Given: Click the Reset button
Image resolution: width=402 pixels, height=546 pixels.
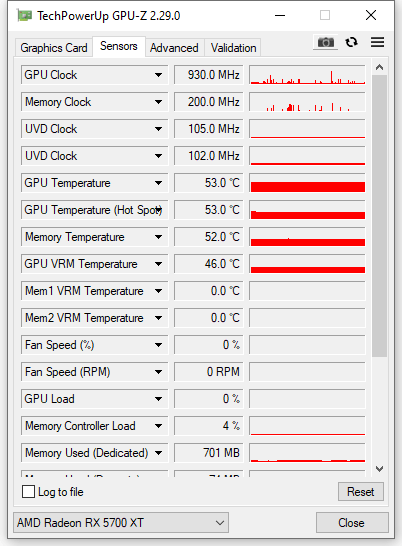Looking at the screenshot, I should point(361,492).
